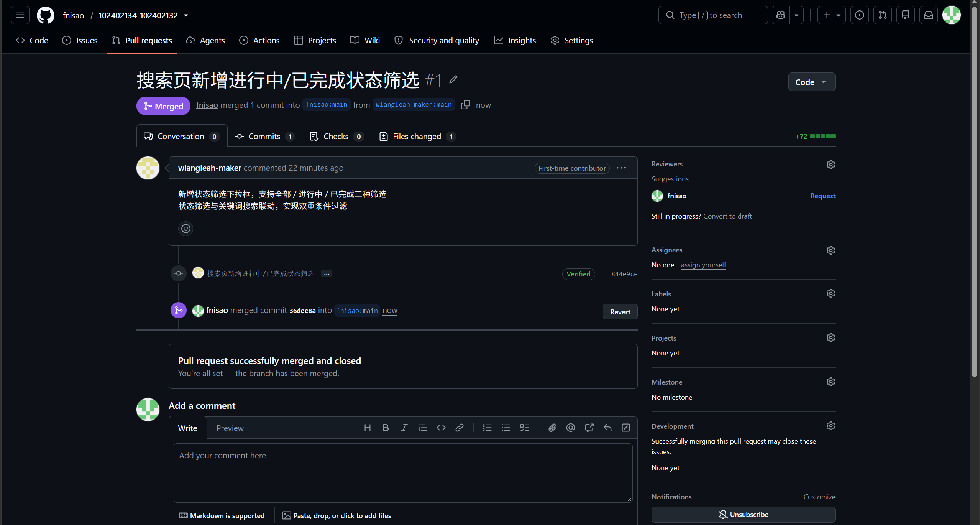
Task: Click assign yourself link
Action: point(703,265)
